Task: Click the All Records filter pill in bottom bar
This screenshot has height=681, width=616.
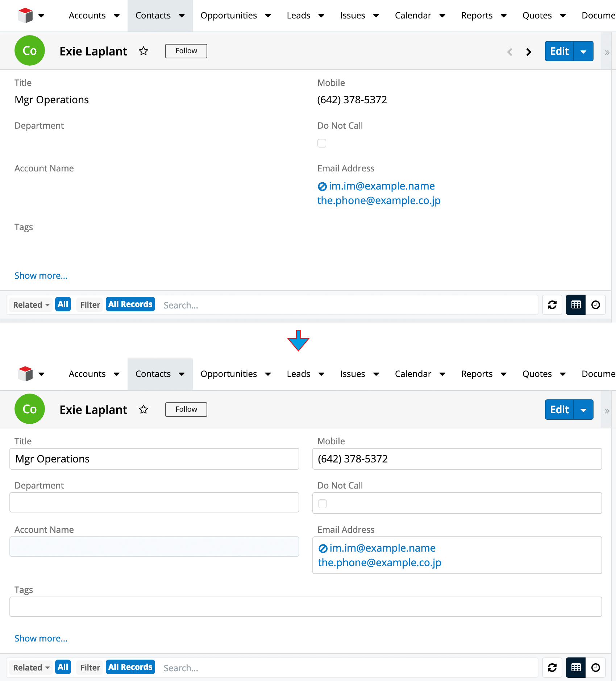Action: [x=130, y=667]
